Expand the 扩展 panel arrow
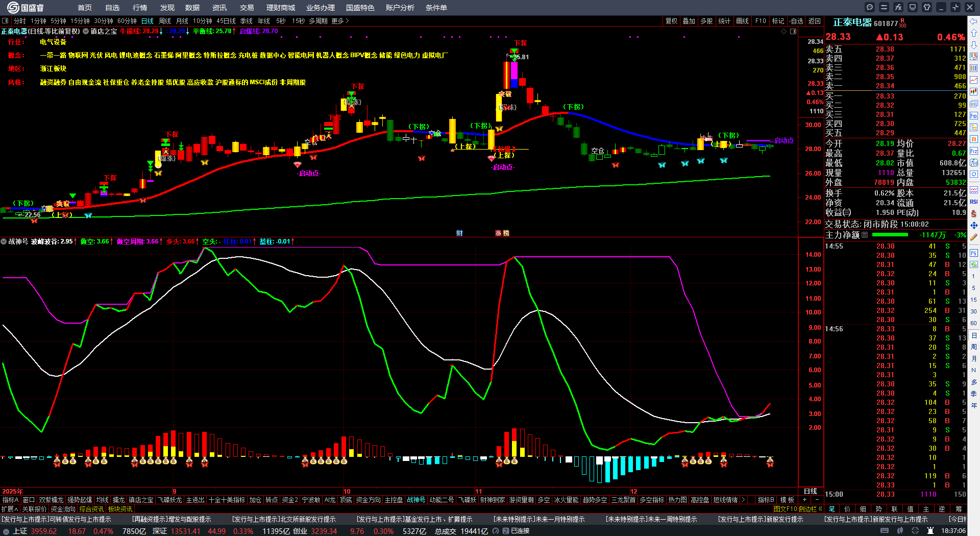The width and height of the screenshot is (980, 536). click(10, 509)
